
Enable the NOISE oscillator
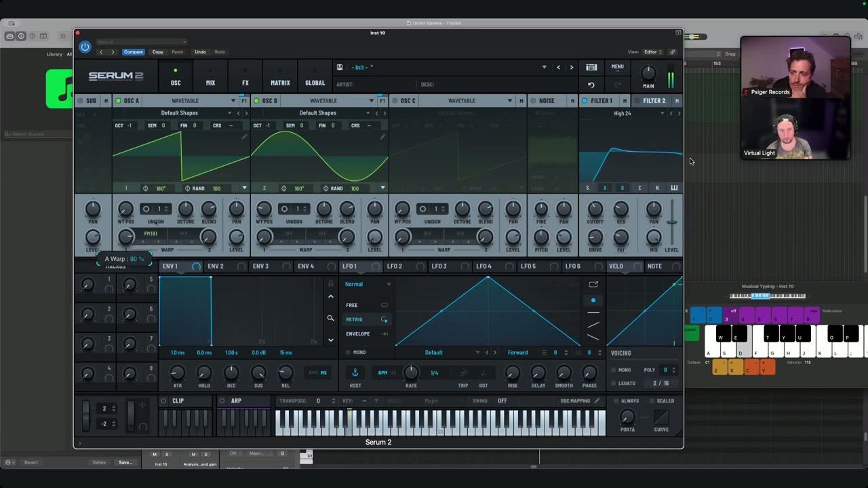click(x=533, y=100)
